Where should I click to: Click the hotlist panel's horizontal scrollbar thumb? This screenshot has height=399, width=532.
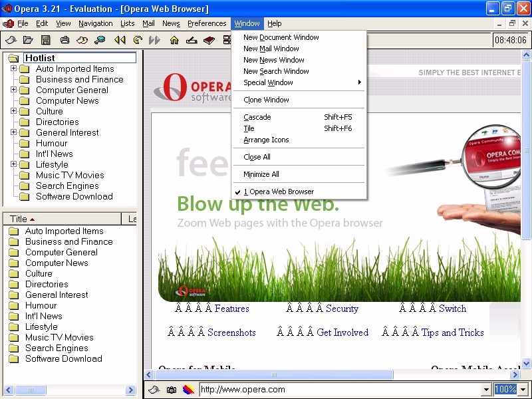click(x=30, y=390)
